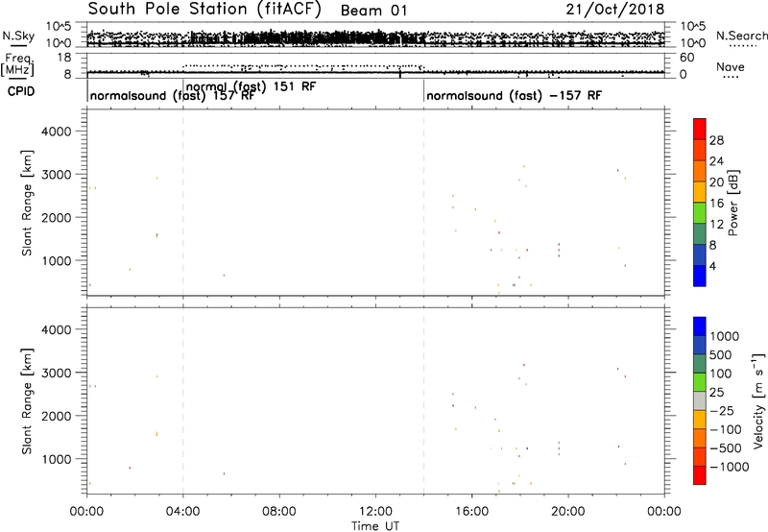This screenshot has width=768, height=532.
Task: Click the '12' value on power colorbar
Action: point(716,225)
